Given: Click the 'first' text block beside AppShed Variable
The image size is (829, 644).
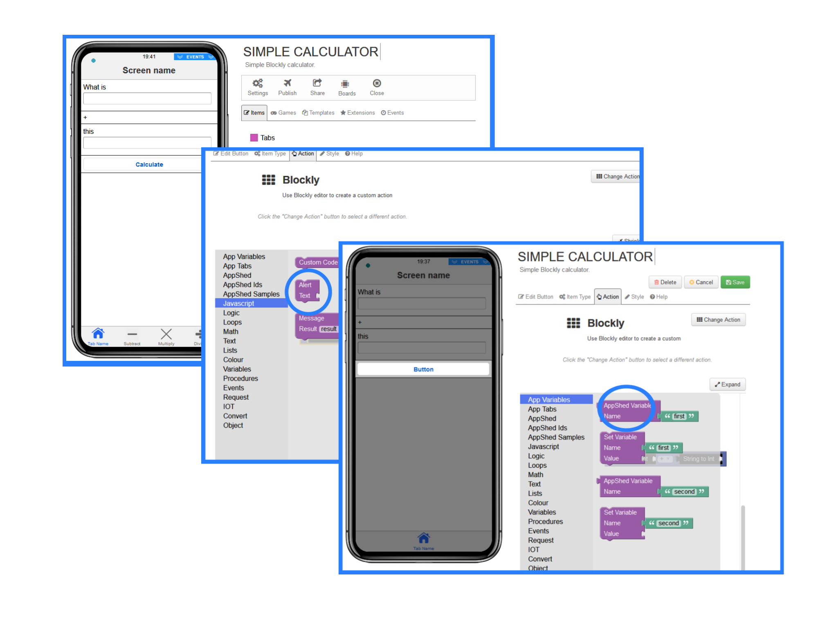Looking at the screenshot, I should [679, 416].
